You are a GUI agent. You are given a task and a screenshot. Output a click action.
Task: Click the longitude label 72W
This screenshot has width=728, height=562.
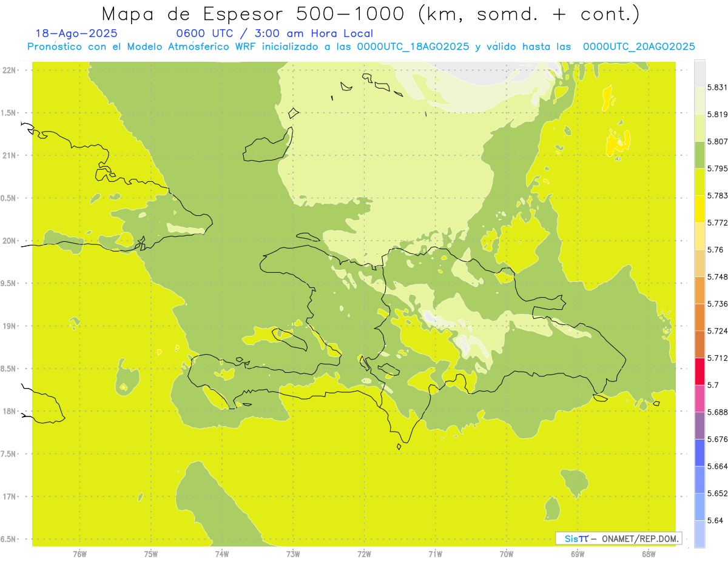coord(364,554)
